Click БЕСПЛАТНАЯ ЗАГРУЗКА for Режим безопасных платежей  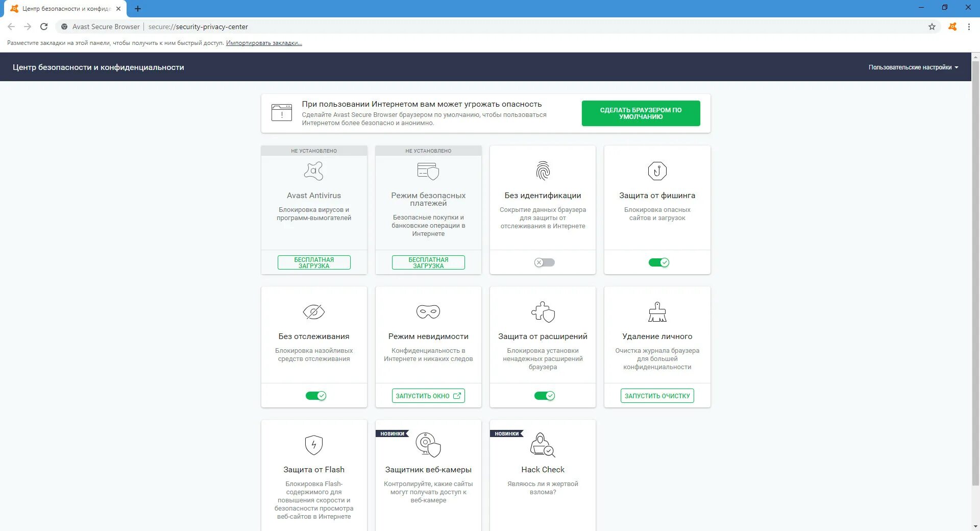428,262
